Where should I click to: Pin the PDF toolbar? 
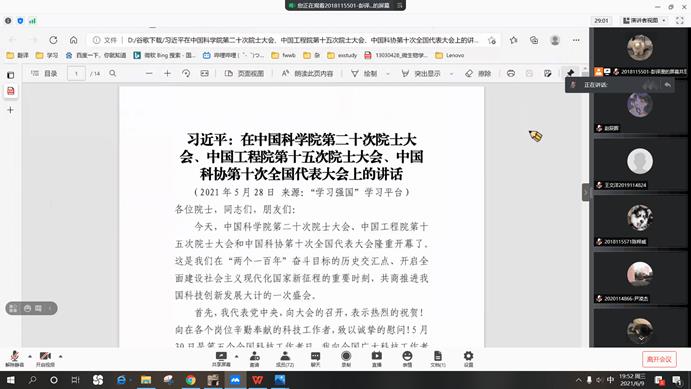[570, 73]
